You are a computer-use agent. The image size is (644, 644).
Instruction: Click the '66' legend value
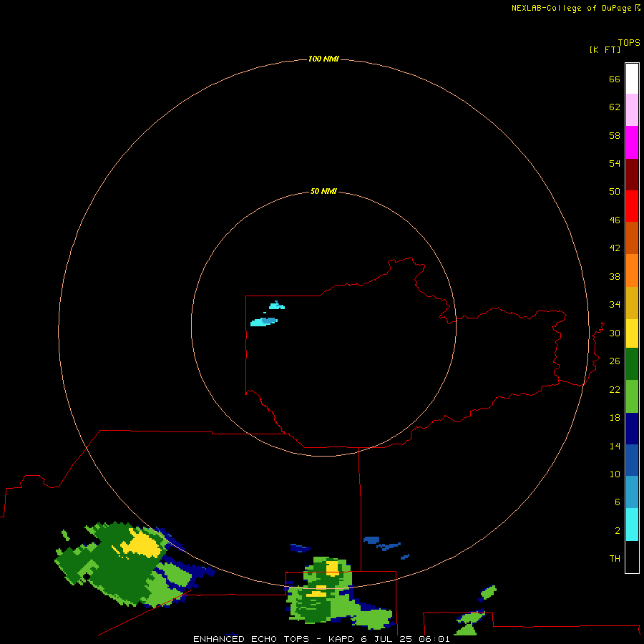point(615,79)
